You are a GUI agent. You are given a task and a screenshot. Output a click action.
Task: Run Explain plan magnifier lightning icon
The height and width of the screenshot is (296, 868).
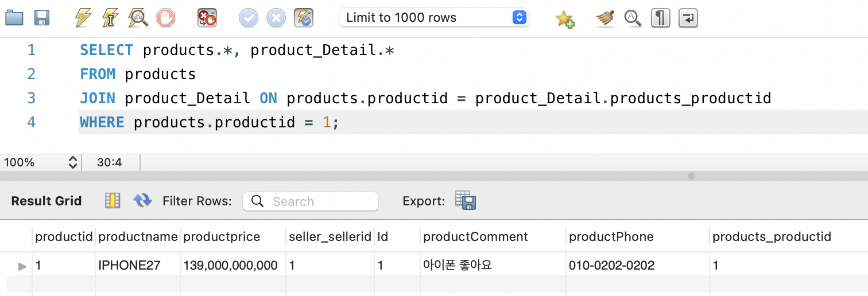[x=138, y=18]
